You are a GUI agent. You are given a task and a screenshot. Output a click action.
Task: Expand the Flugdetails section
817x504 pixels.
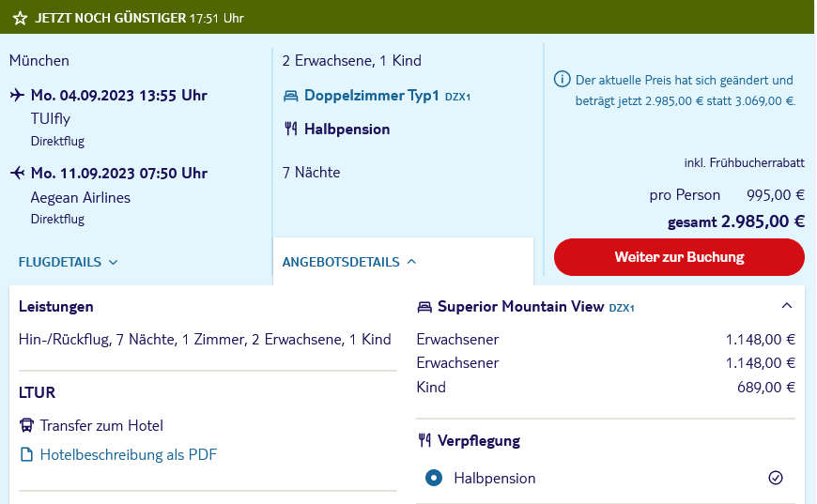[69, 262]
